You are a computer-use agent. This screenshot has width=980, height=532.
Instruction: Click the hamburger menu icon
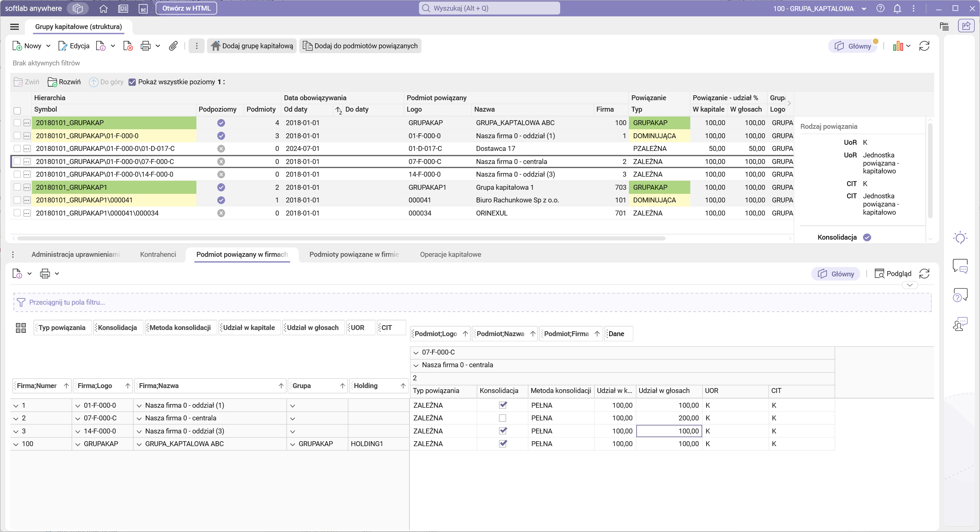point(14,27)
